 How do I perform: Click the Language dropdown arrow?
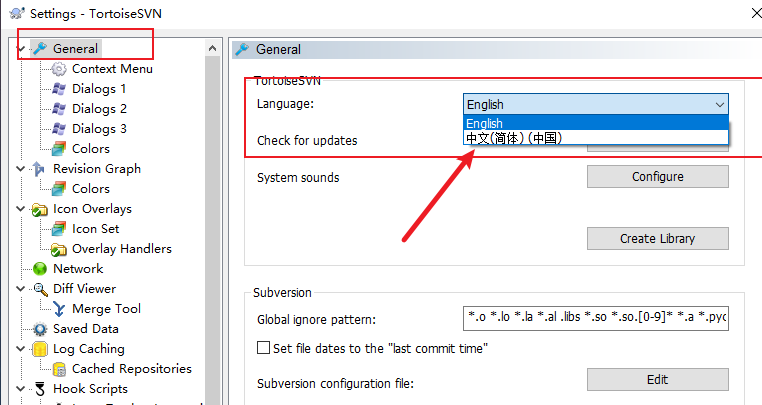(x=720, y=105)
